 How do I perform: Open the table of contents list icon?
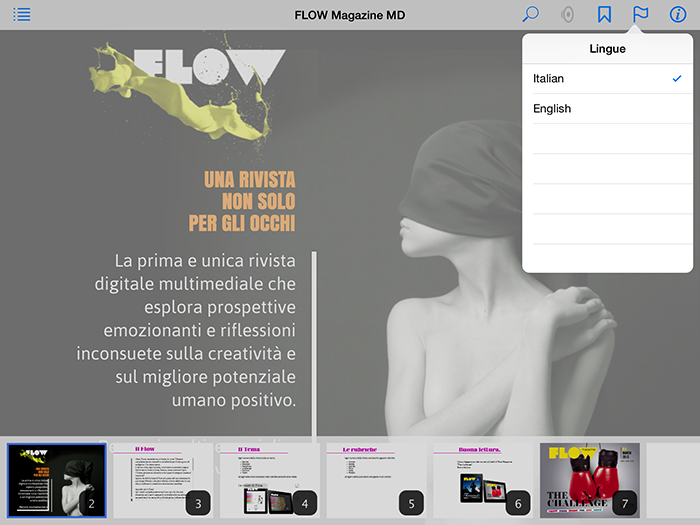click(21, 15)
